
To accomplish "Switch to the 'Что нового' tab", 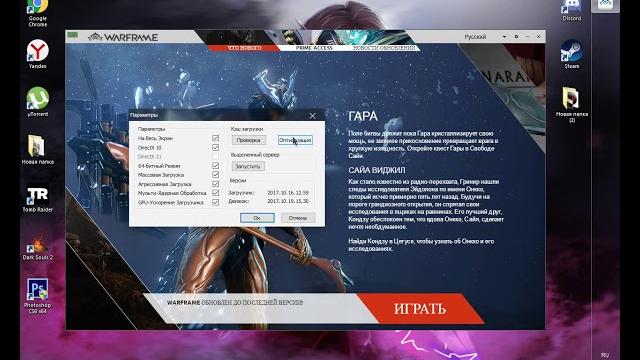I will pyautogui.click(x=244, y=48).
